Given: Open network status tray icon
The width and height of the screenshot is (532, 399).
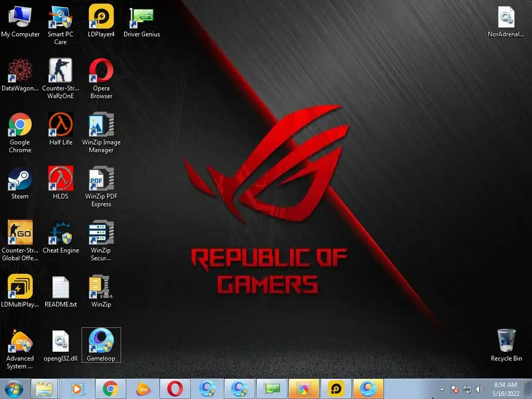Looking at the screenshot, I should 467,389.
